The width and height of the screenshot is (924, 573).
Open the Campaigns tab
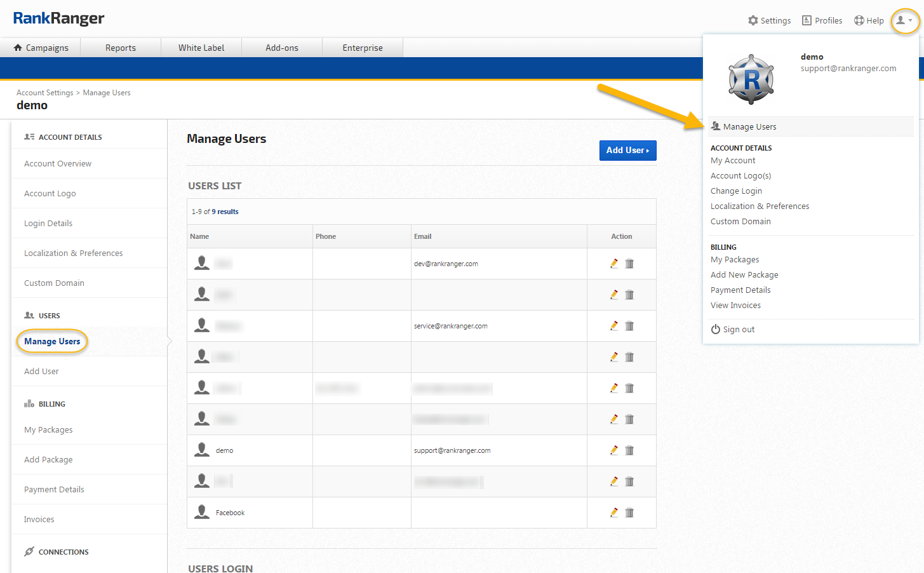click(41, 48)
